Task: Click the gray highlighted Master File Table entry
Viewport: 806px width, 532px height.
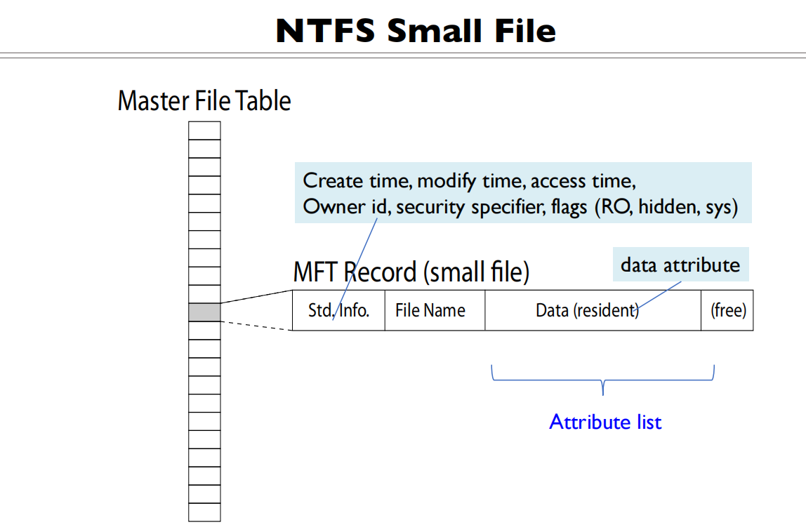Action: pyautogui.click(x=204, y=312)
